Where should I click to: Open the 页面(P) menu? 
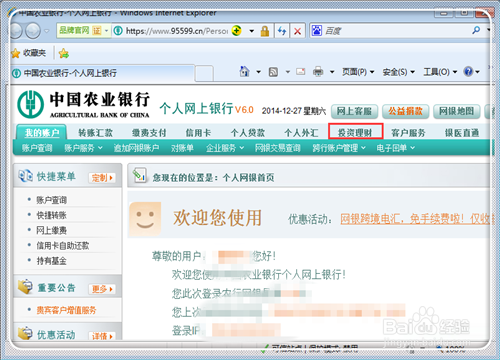(358, 72)
